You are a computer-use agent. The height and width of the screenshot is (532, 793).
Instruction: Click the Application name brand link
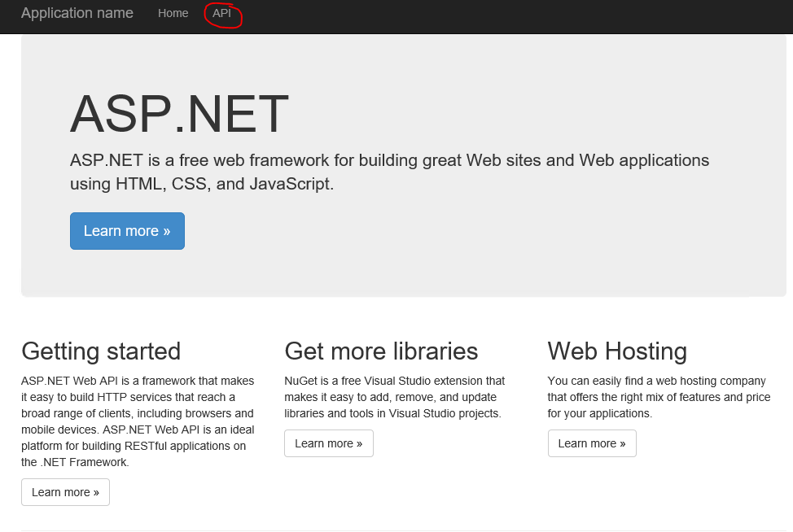77,13
